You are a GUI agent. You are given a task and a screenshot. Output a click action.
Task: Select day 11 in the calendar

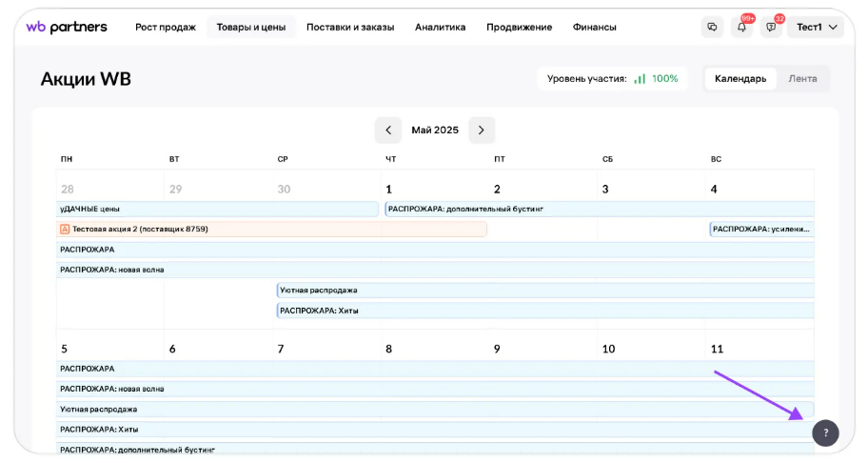[717, 349]
